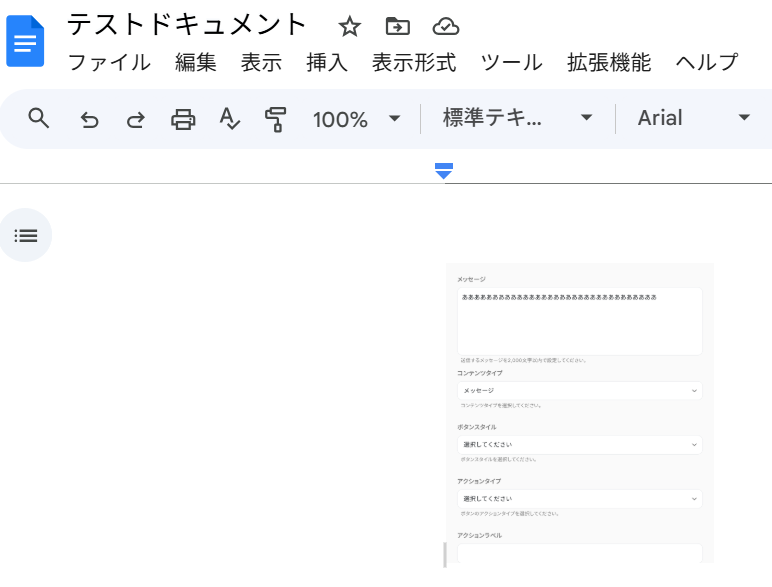Open the 100% zoom dropdown
Image resolution: width=772 pixels, height=587 pixels.
pyautogui.click(x=356, y=120)
